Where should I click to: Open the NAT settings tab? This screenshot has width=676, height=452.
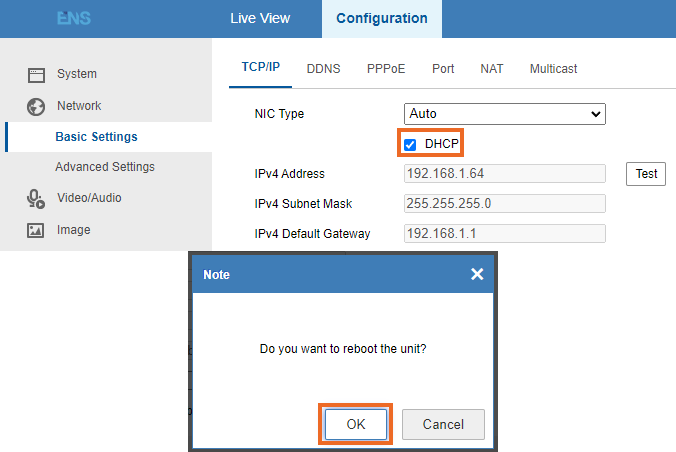point(492,69)
